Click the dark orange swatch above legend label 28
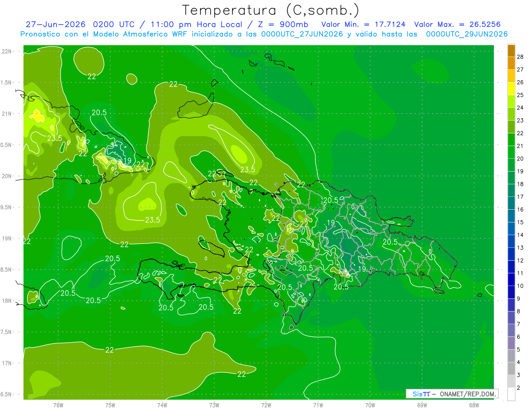This screenshot has height=411, width=532. pos(511,51)
